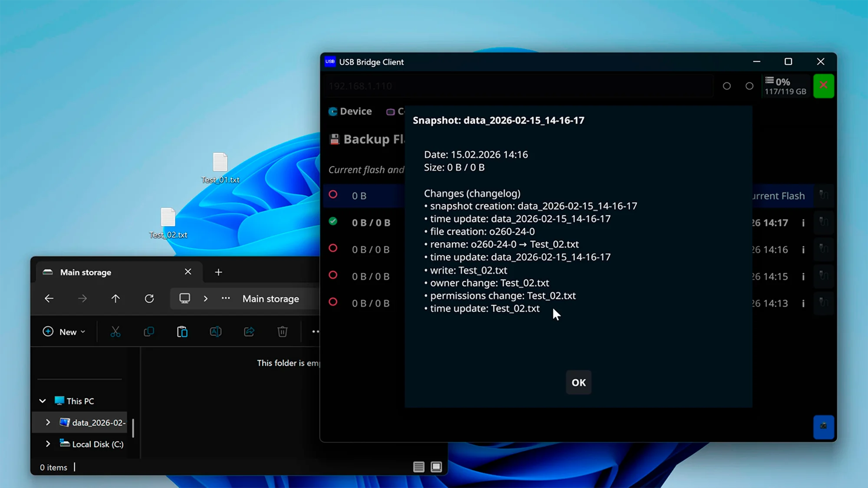
Task: Click plug icon for 14:15 snapshot
Action: [823, 276]
